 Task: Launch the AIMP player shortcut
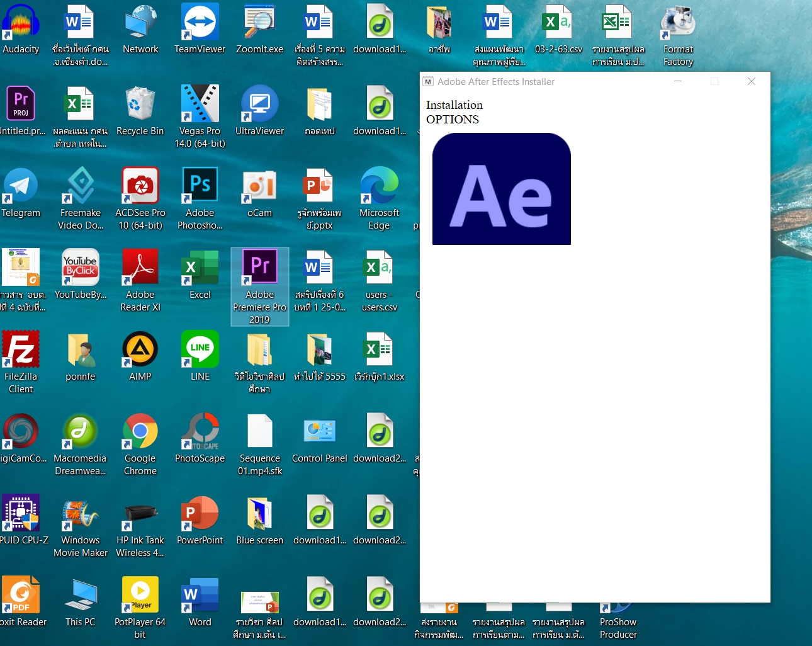pyautogui.click(x=140, y=356)
